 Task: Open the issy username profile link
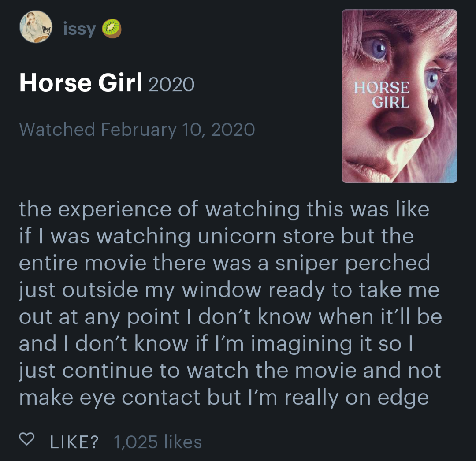coord(79,30)
